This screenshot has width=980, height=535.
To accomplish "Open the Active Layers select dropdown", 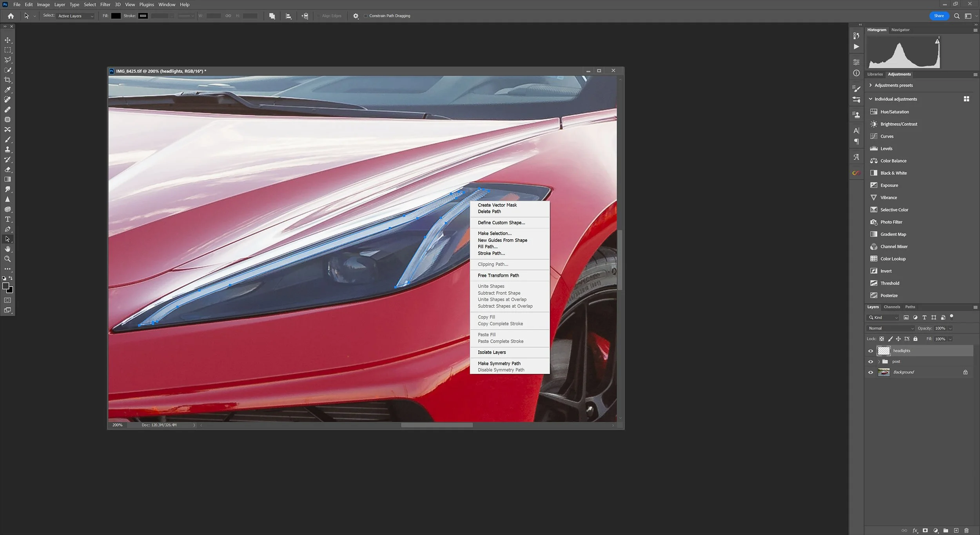I will (x=75, y=16).
